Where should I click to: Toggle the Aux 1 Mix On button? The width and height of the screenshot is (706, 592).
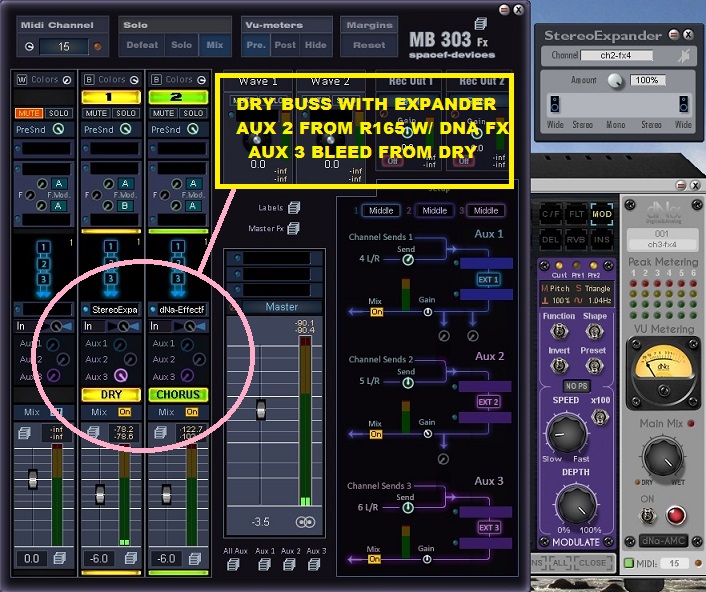pos(377,312)
